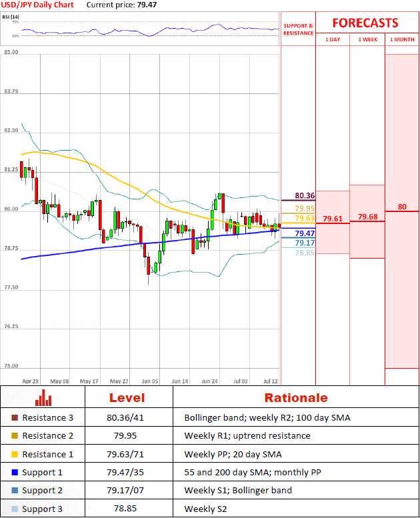Click the 85.00 price axis label
Image resolution: width=420 pixels, height=518 pixels.
click(x=11, y=52)
